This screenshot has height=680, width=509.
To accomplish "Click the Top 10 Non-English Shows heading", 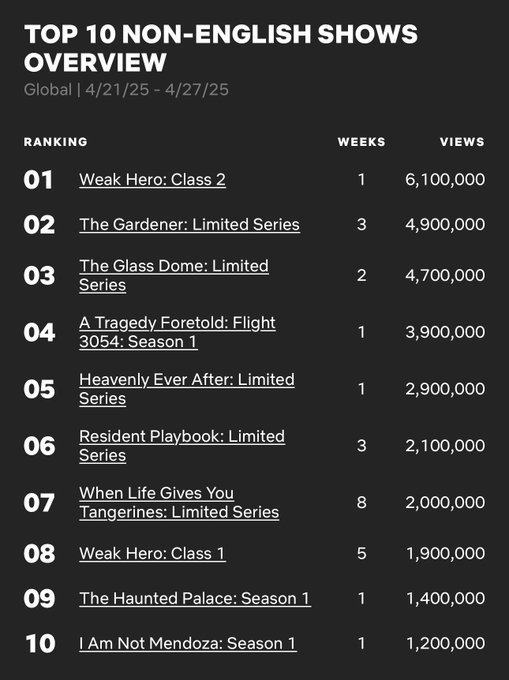I will (x=221, y=48).
